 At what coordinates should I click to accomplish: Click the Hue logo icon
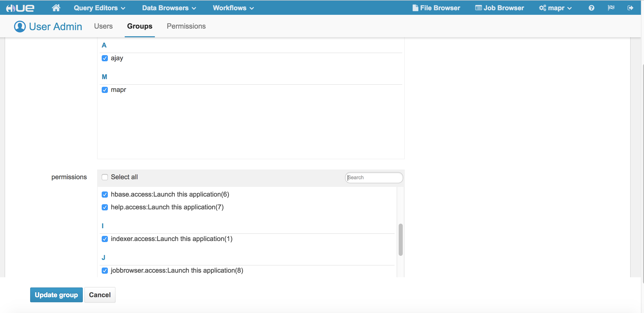20,7
